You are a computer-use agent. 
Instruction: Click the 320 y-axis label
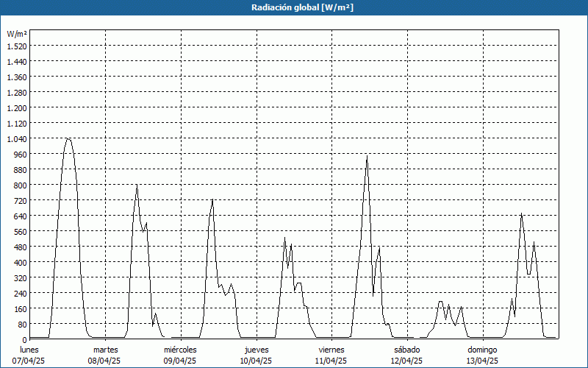pos(21,278)
